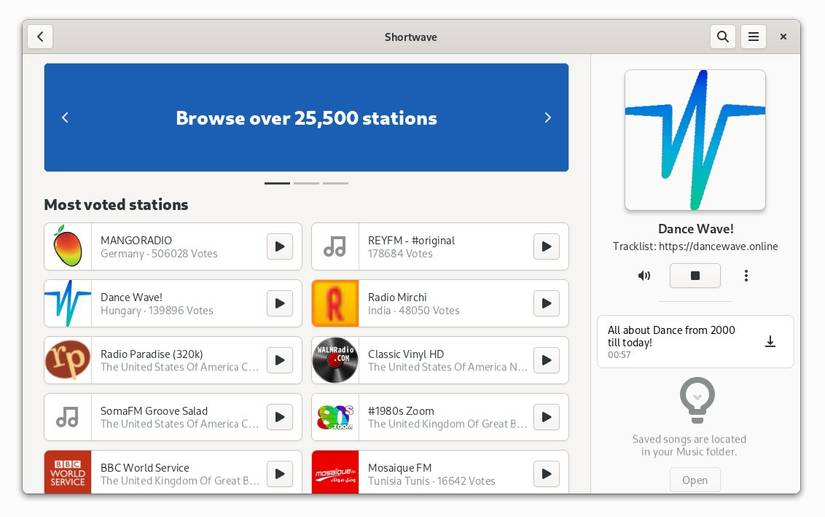Viewport: 825px width, 517px height.
Task: Select the third banner page indicator
Action: click(335, 183)
